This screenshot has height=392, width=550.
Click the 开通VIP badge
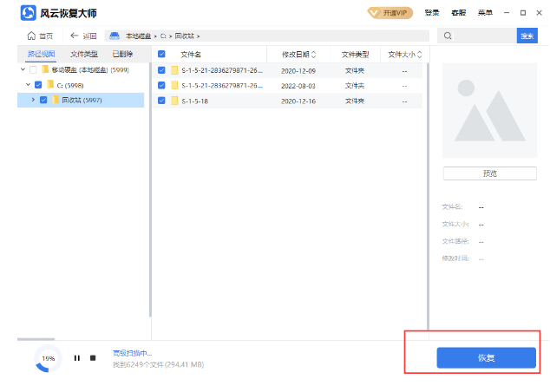390,13
